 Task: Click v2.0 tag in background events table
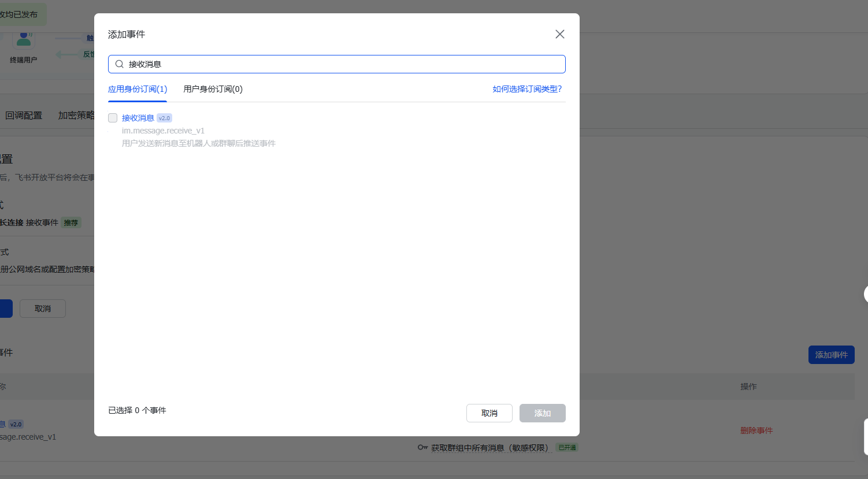point(16,424)
